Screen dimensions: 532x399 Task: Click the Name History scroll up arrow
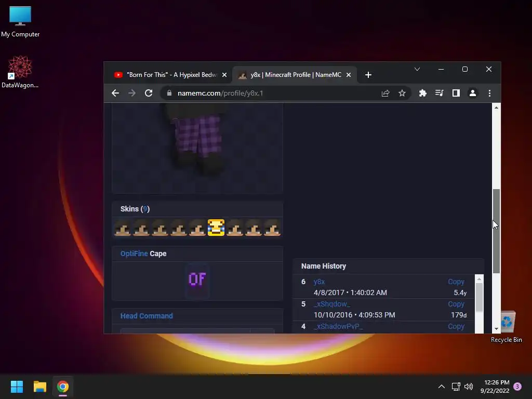coord(479,279)
